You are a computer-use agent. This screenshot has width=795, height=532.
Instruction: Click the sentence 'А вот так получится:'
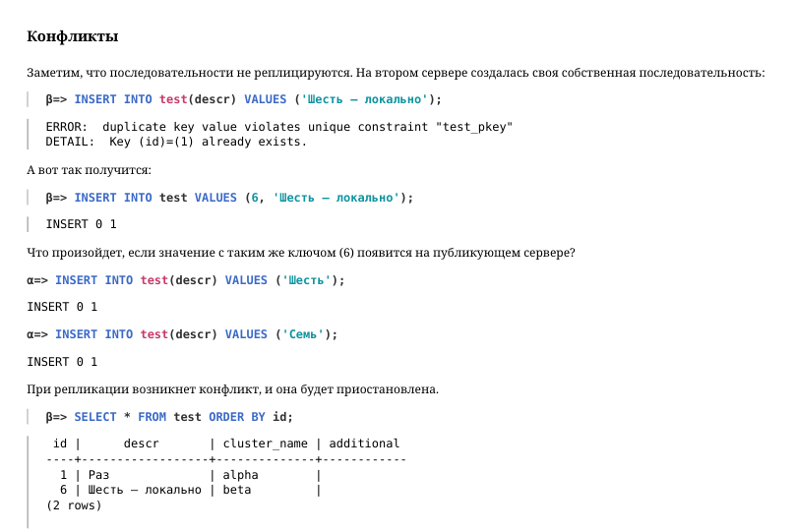coord(89,170)
